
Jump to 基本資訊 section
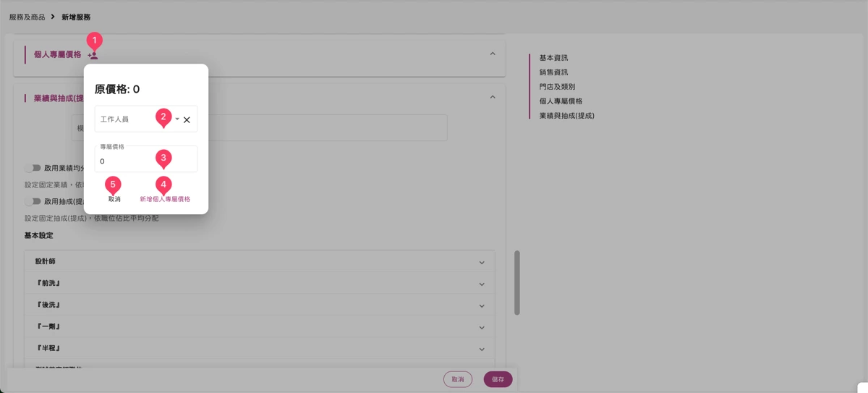click(x=553, y=58)
